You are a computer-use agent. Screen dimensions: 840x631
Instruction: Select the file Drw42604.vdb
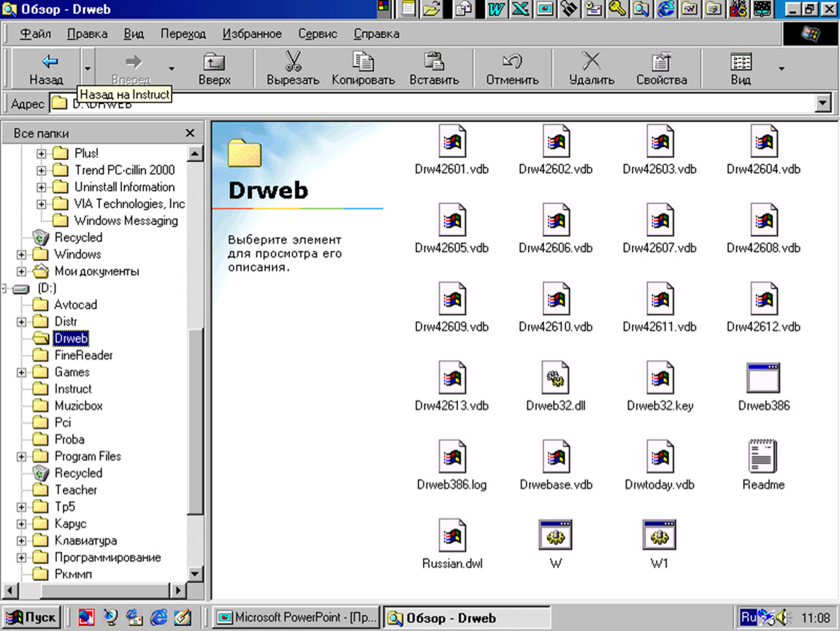[x=763, y=150]
